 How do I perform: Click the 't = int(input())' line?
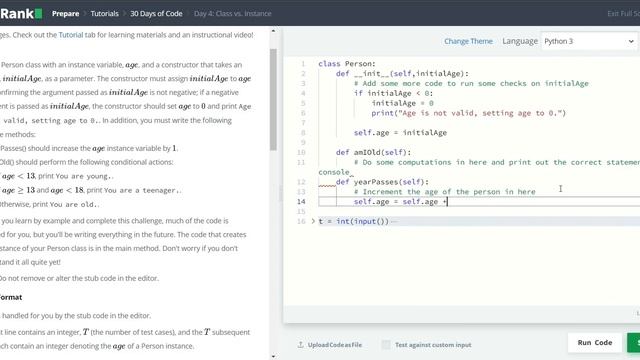[x=353, y=221]
